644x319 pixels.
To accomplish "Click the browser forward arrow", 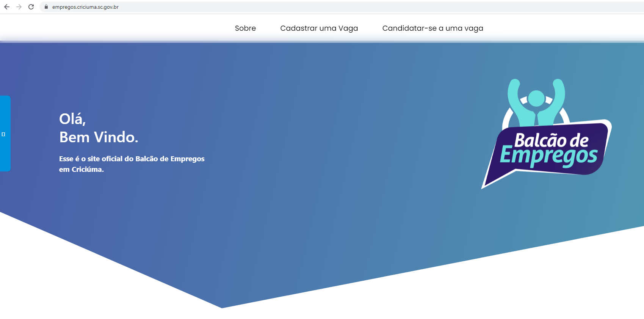I will click(x=19, y=7).
